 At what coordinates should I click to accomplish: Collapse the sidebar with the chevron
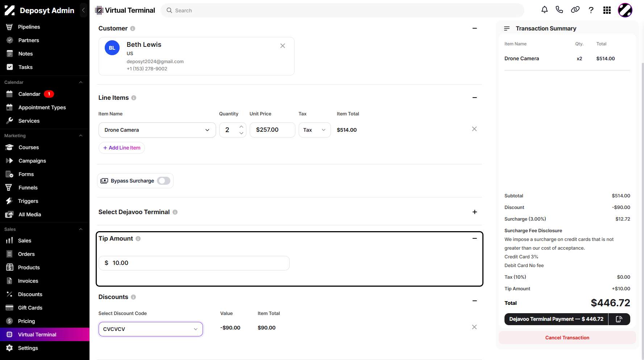tap(83, 10)
